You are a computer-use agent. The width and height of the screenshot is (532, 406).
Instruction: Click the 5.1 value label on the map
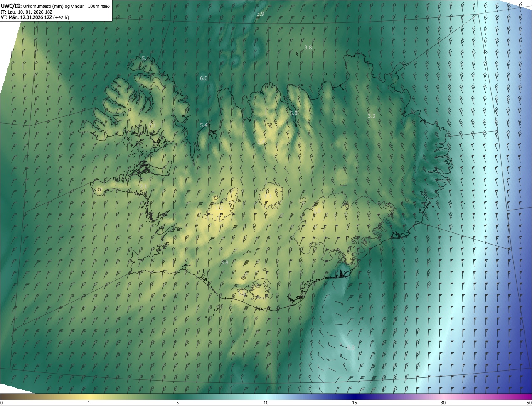(x=145, y=59)
